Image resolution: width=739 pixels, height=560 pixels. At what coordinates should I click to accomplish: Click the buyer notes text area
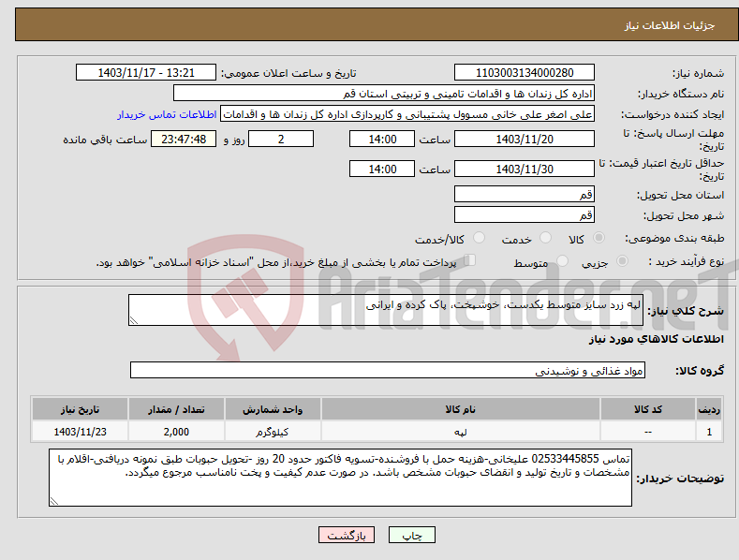click(340, 478)
